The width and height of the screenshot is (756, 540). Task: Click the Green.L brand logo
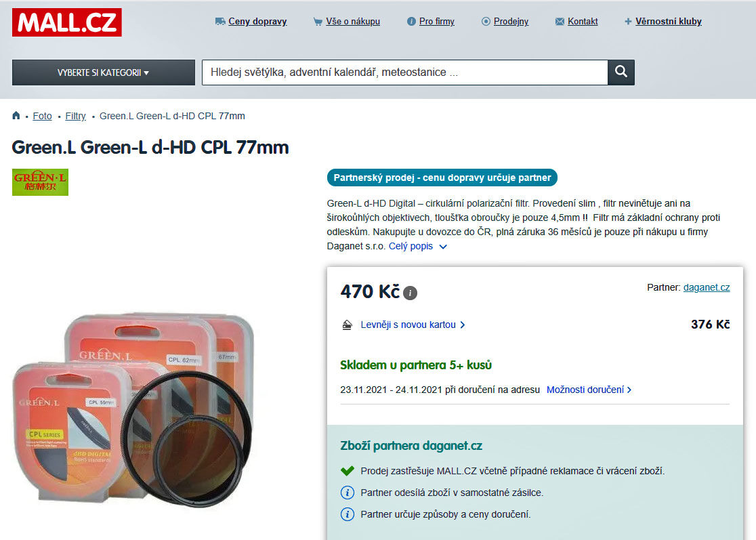coord(40,182)
